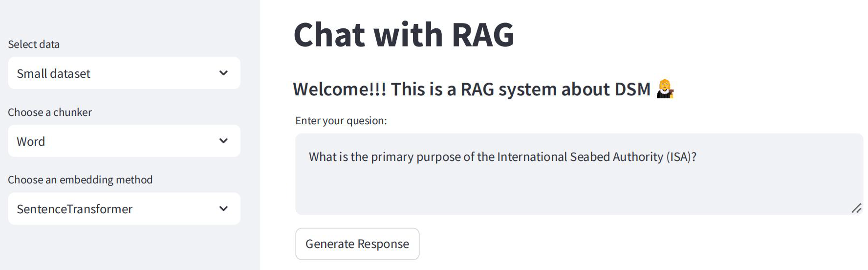Click the judge emoji after DSM
The width and height of the screenshot is (868, 270).
(665, 89)
